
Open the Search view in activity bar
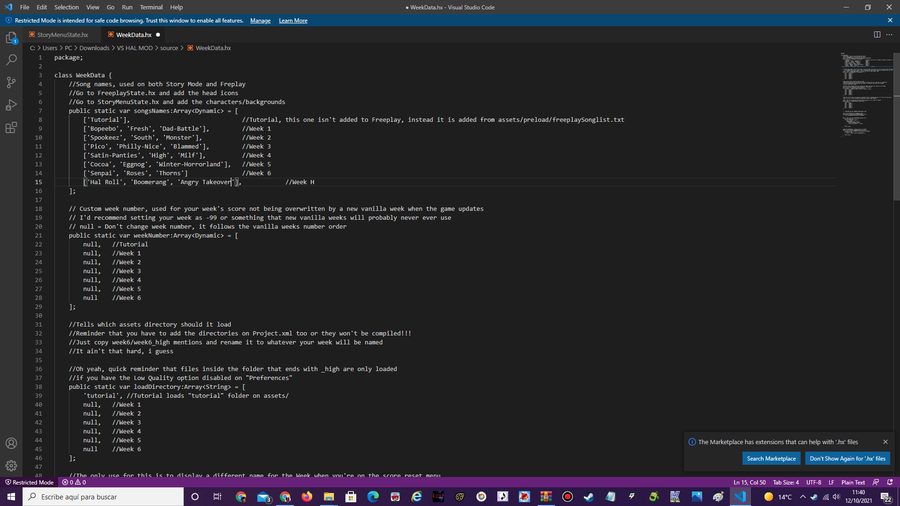[11, 60]
